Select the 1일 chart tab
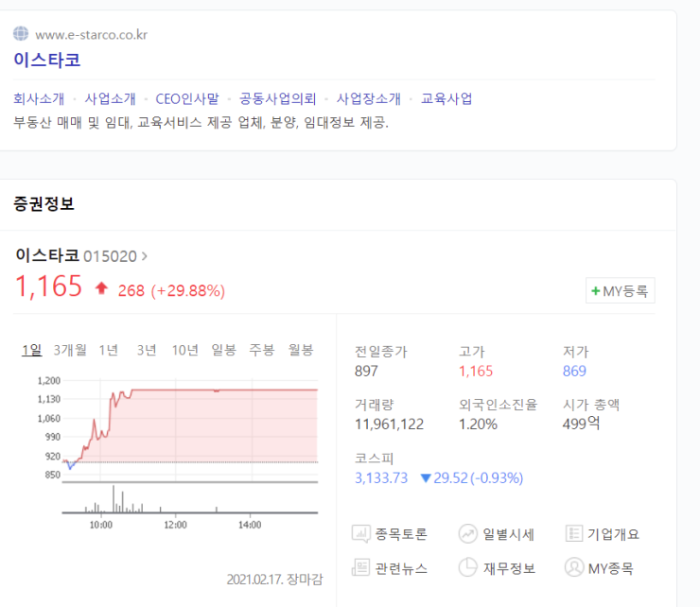Image resolution: width=700 pixels, height=607 pixels. [32, 350]
